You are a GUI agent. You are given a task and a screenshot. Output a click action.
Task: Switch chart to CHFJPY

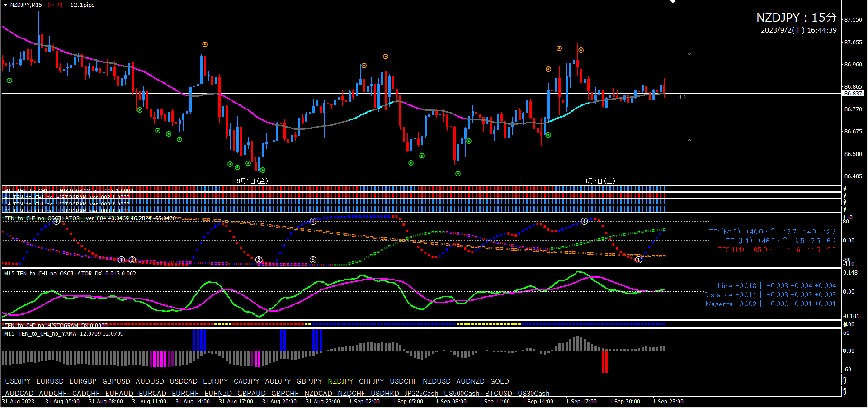[371, 381]
